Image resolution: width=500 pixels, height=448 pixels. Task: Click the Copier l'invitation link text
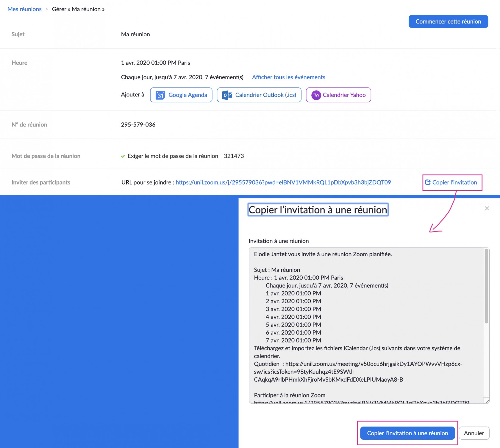click(x=454, y=182)
